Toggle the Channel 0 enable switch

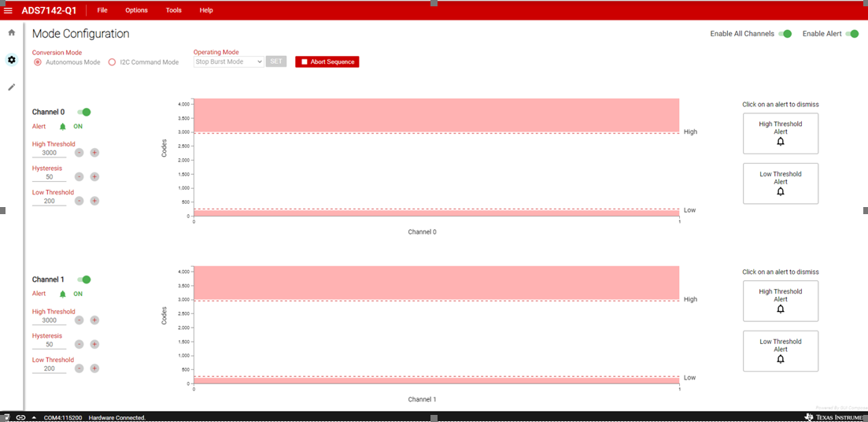pos(84,112)
